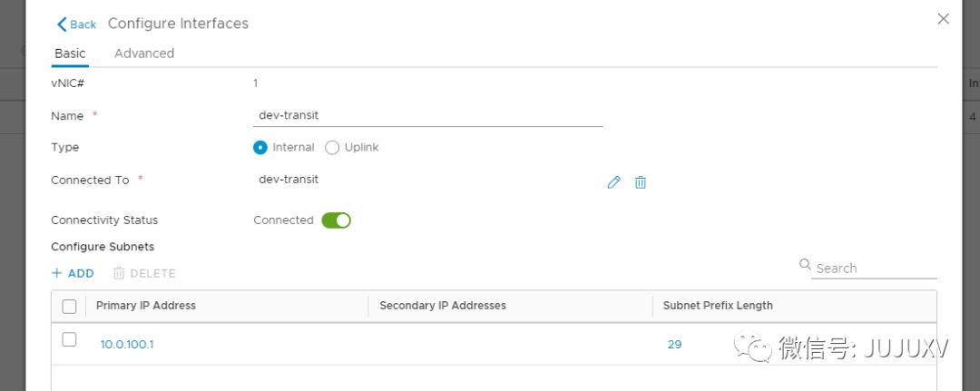The height and width of the screenshot is (391, 980).
Task: Click the DELETE subnet button
Action: coord(144,273)
